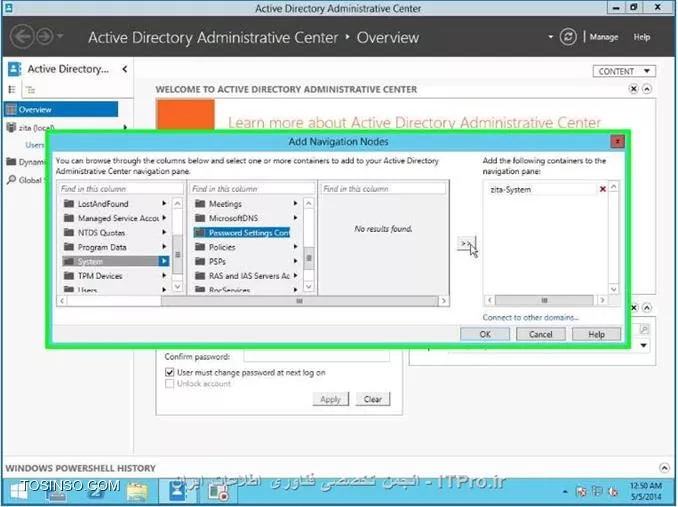Click Cancel in Add Navigation Nodes
This screenshot has height=507, width=678.
(540, 334)
